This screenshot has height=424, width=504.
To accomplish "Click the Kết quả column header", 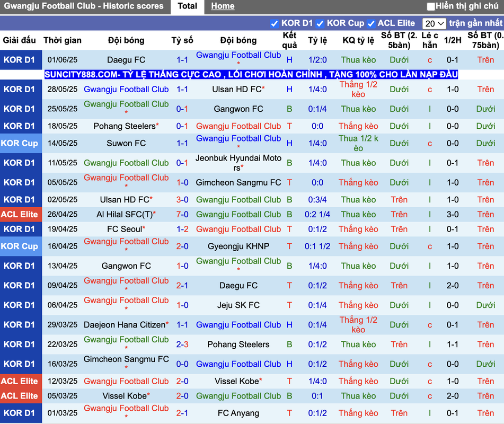I will (289, 40).
